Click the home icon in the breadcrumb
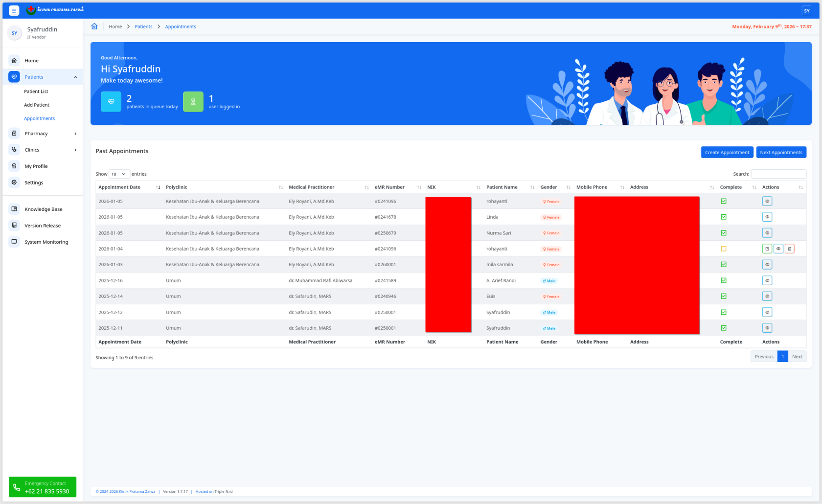Viewport: 822px width, 504px height. [94, 26]
